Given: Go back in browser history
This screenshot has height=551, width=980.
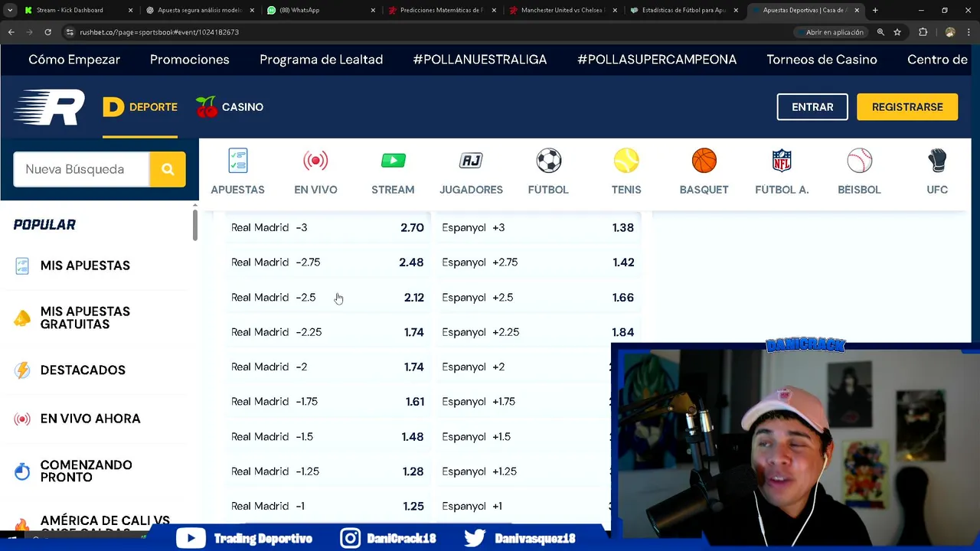Looking at the screenshot, I should [11, 32].
